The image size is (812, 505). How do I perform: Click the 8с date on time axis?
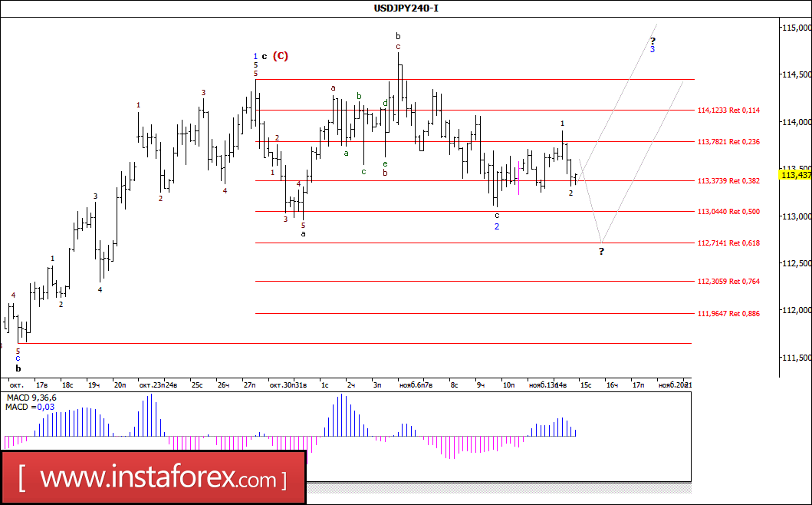454,385
